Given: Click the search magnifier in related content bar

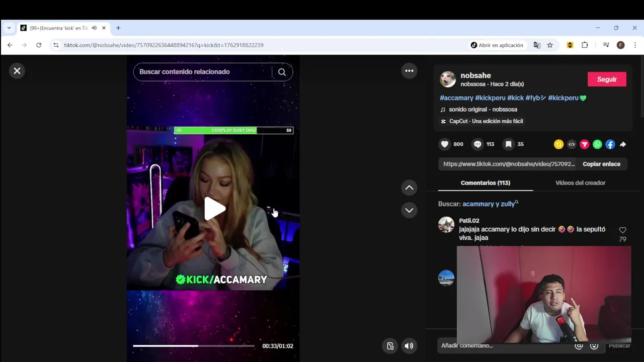Looking at the screenshot, I should click(x=282, y=72).
